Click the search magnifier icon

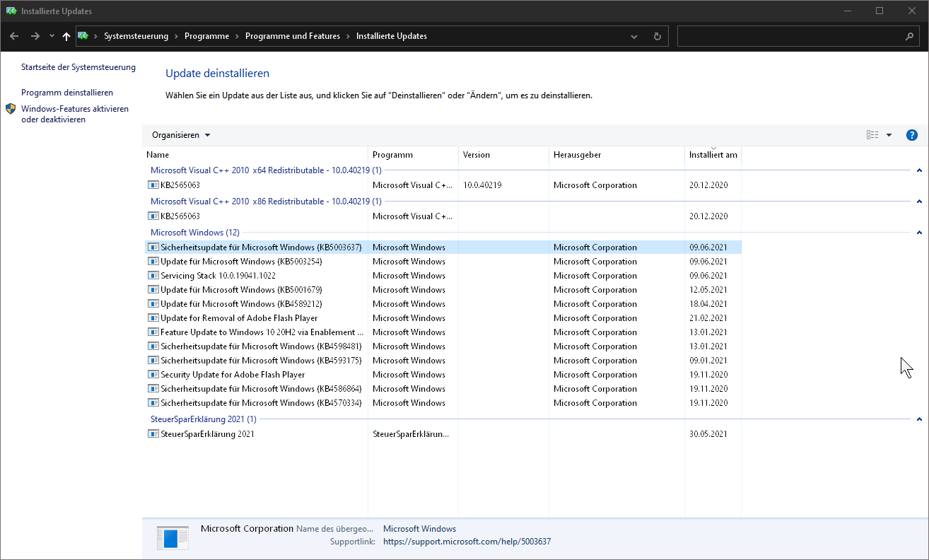[910, 36]
